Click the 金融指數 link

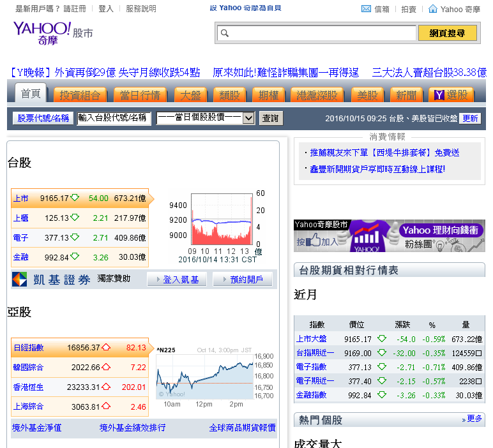click(x=311, y=395)
